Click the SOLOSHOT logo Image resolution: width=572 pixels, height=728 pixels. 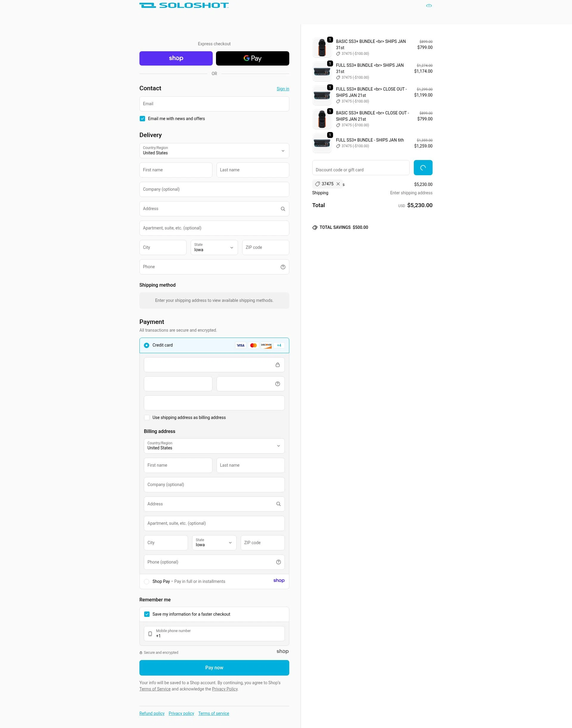click(x=184, y=5)
